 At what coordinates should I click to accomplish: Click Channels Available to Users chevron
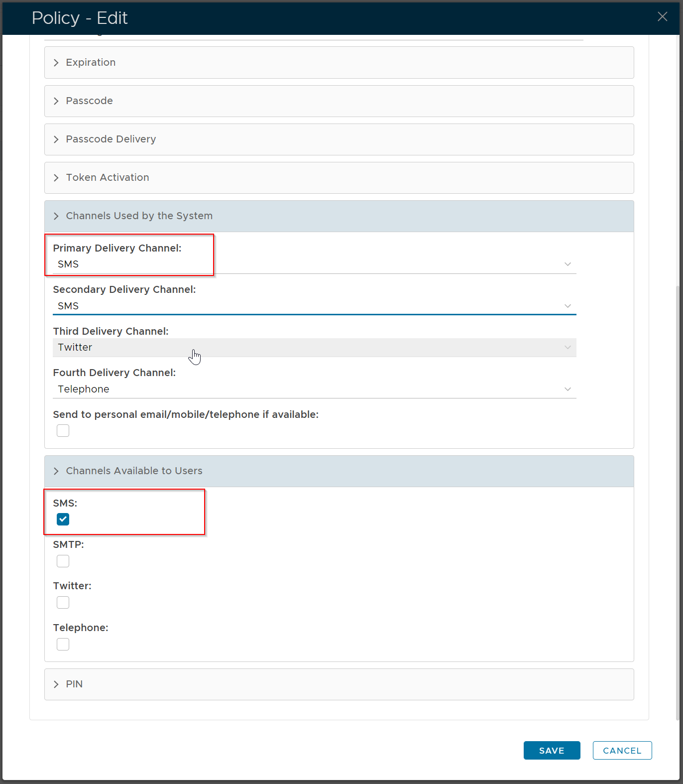(x=56, y=471)
